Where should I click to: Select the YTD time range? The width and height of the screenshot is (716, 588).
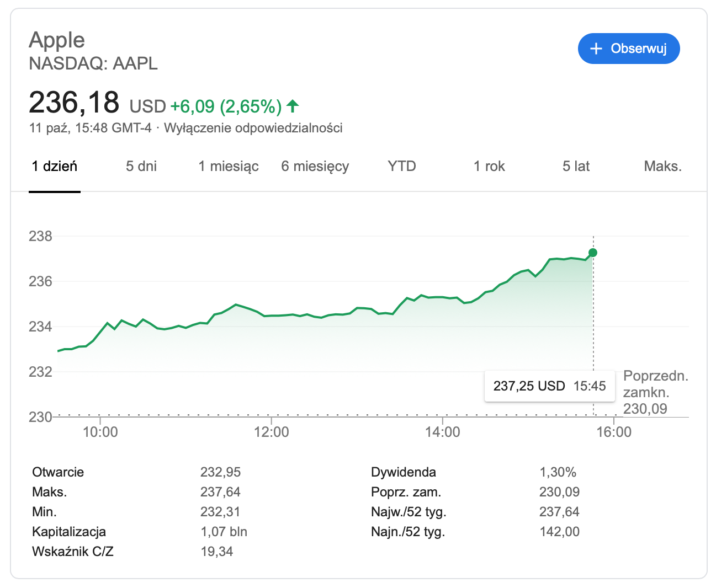click(402, 166)
